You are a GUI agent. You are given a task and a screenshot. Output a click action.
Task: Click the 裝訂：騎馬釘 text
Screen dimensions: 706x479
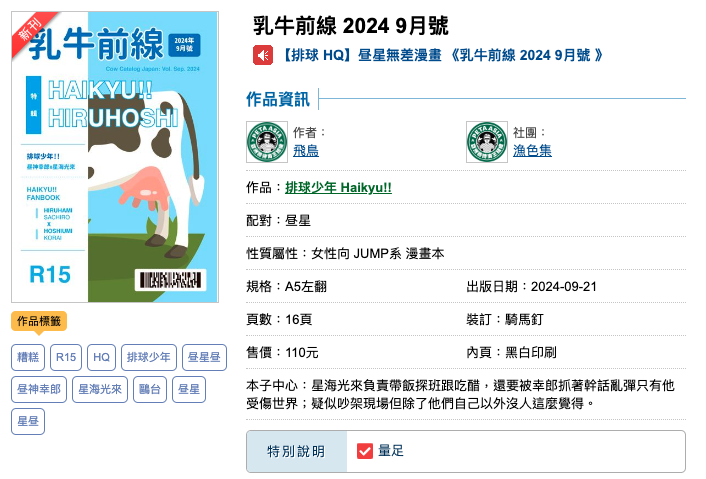point(505,319)
